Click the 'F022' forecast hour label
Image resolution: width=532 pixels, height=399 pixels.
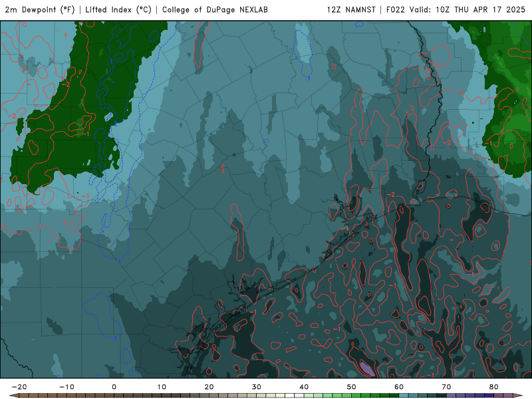[x=396, y=9]
